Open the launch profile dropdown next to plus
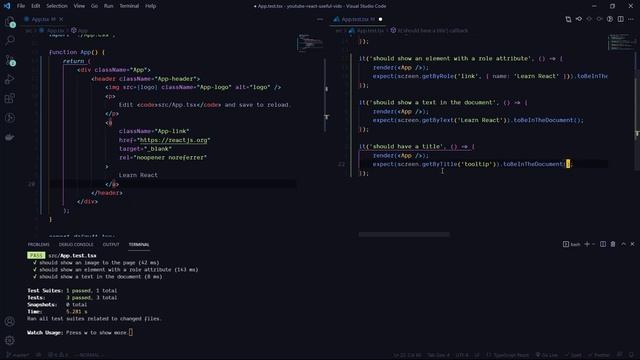This screenshot has width=640, height=360. coord(593,244)
